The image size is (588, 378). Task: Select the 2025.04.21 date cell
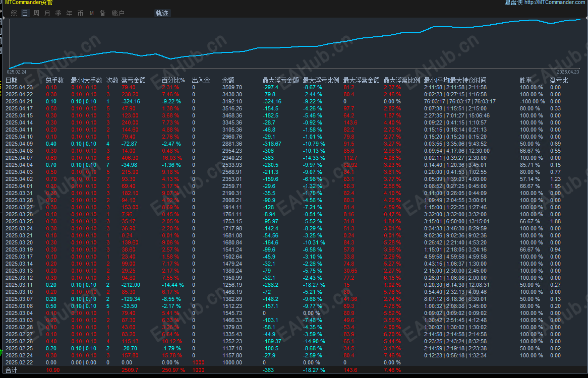(19, 101)
